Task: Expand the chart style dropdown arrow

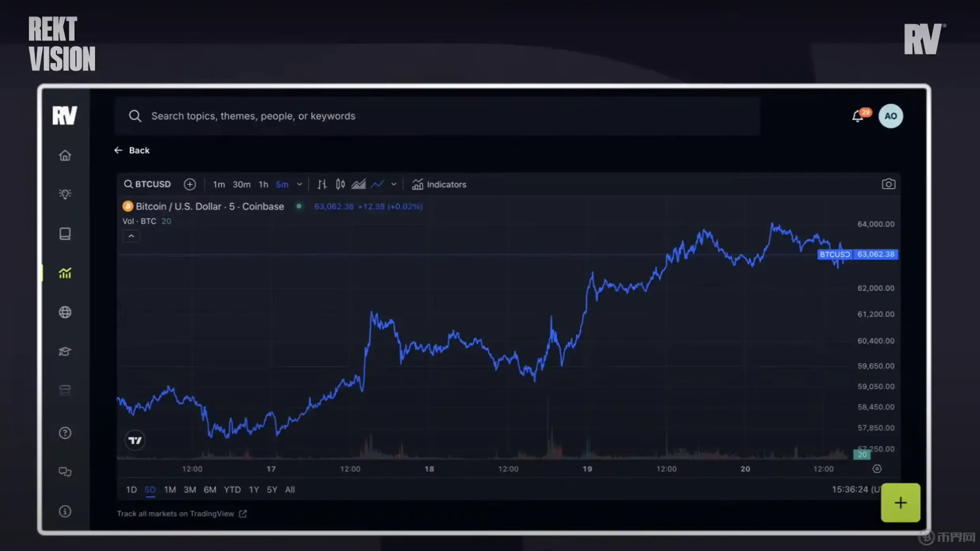Action: pyautogui.click(x=394, y=185)
